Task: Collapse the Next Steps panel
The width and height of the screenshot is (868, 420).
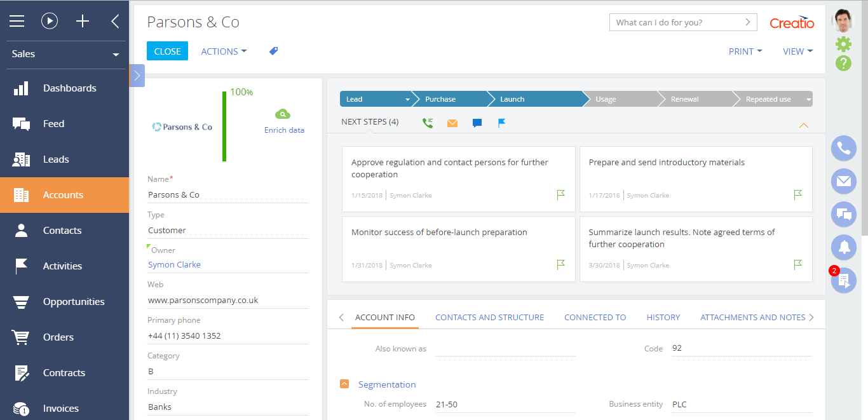Action: click(803, 125)
